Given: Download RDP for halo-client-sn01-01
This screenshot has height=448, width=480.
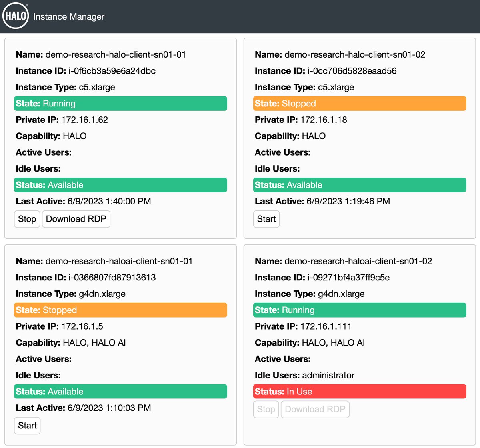Looking at the screenshot, I should 76,219.
